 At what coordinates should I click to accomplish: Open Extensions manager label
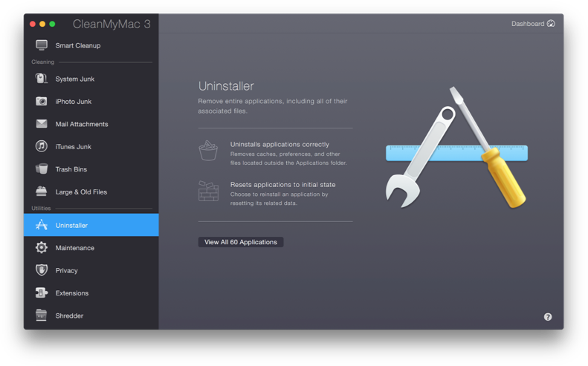coord(72,293)
